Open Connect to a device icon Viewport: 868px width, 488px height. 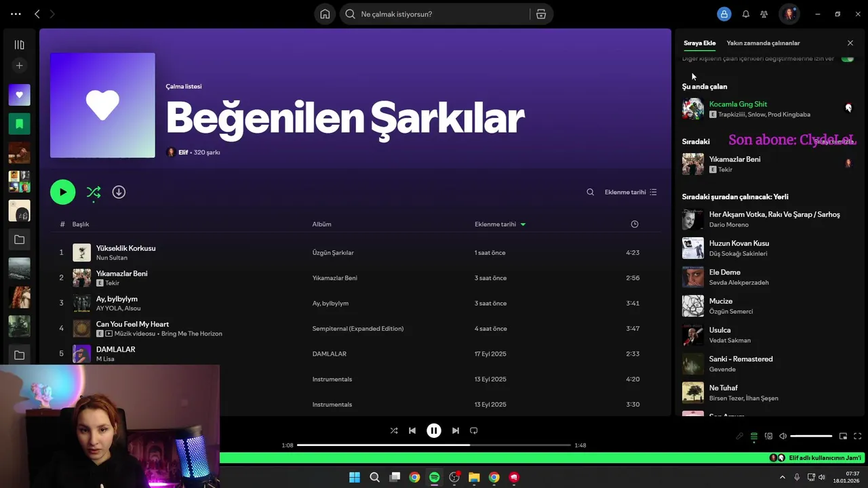768,436
